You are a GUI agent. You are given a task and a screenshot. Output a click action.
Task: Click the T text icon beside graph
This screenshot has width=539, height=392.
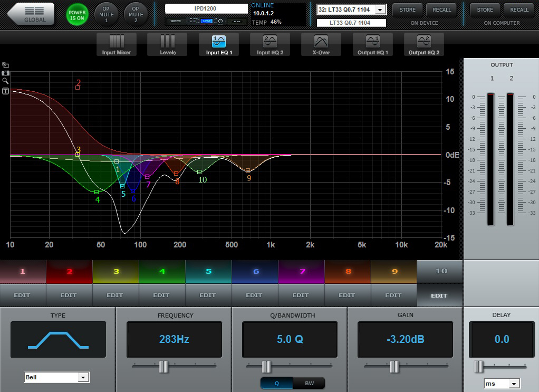(5, 91)
